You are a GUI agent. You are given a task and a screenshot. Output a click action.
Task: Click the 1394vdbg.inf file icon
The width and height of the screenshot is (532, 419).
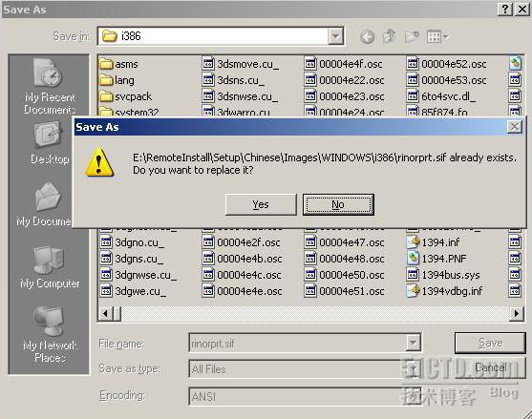[x=414, y=291]
